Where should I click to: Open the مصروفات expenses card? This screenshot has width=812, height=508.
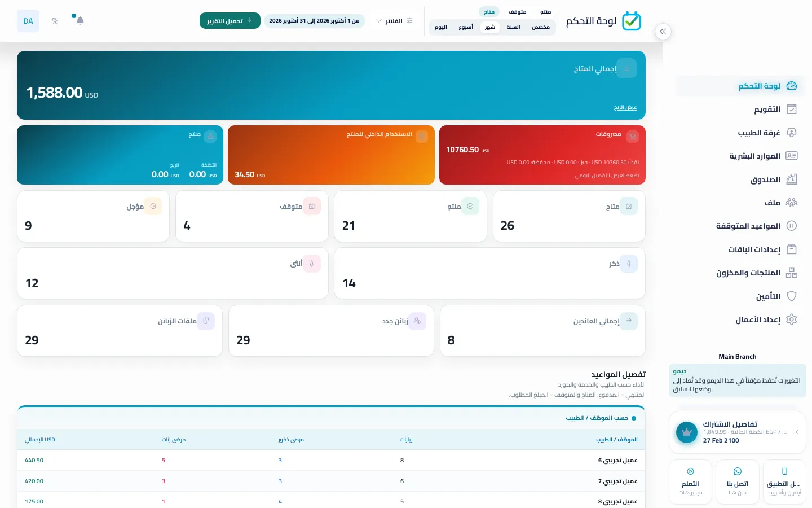coord(542,155)
